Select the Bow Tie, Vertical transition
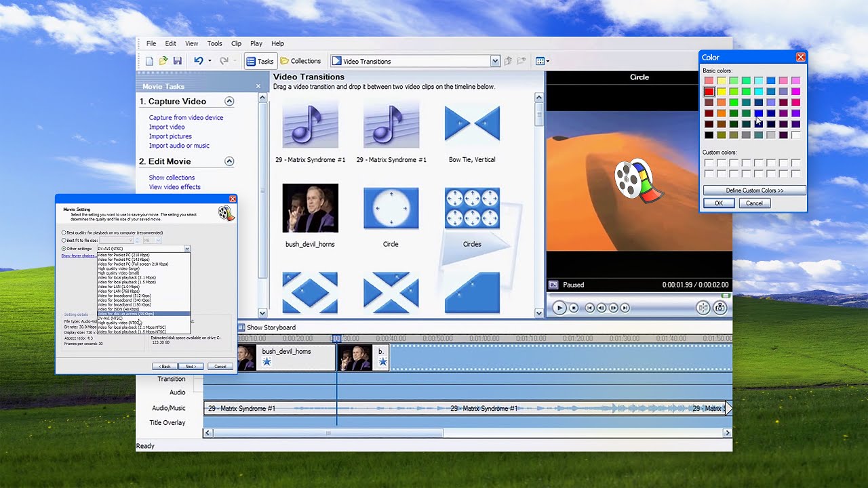Viewport: 868px width, 488px height. coord(472,123)
